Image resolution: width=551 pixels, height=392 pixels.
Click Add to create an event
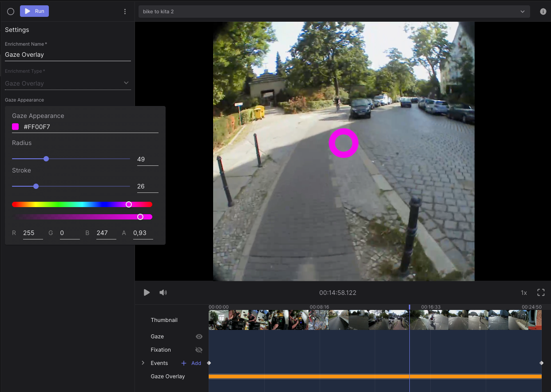click(196, 363)
